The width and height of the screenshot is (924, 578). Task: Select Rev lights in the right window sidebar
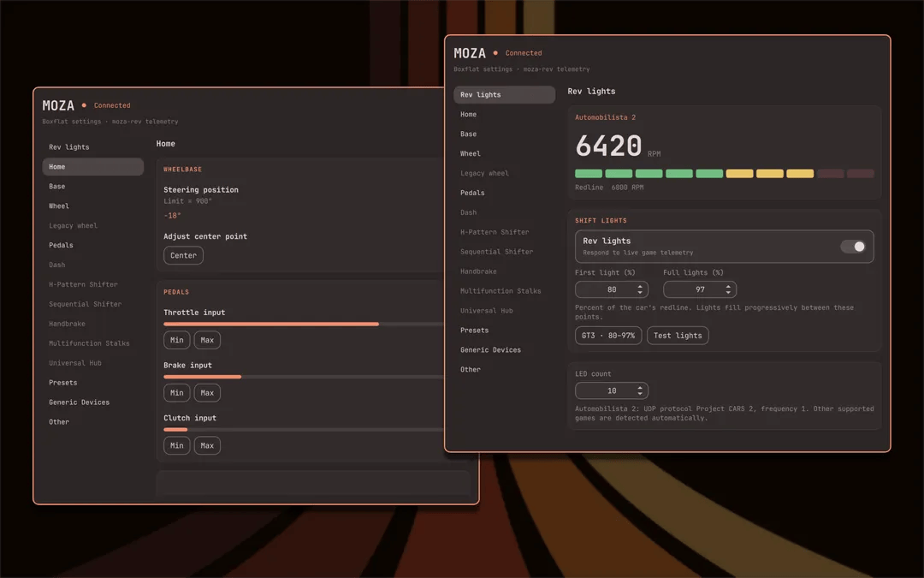tap(505, 94)
